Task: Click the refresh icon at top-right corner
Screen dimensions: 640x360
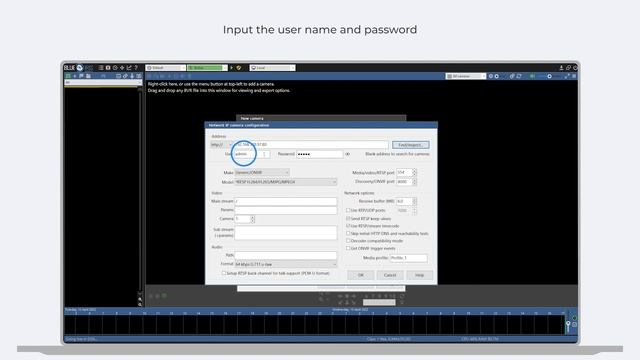Action: [x=575, y=68]
